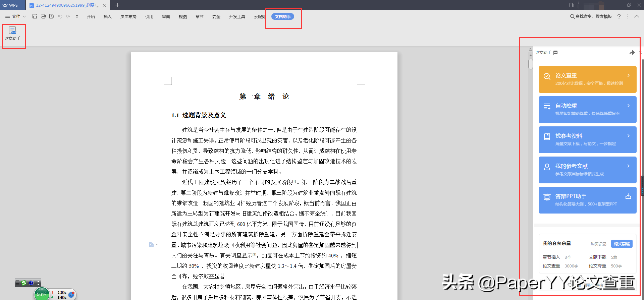Click the share arrow in 论文助手 panel
This screenshot has width=644, height=300.
632,53
